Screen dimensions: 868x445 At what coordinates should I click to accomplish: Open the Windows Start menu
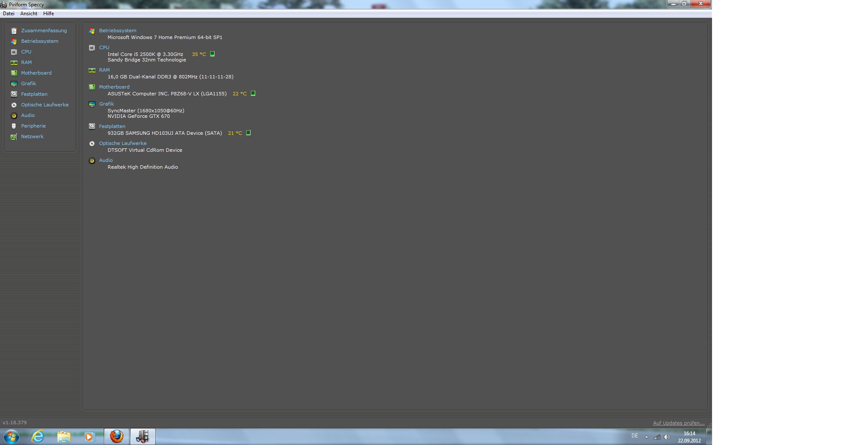(x=11, y=437)
